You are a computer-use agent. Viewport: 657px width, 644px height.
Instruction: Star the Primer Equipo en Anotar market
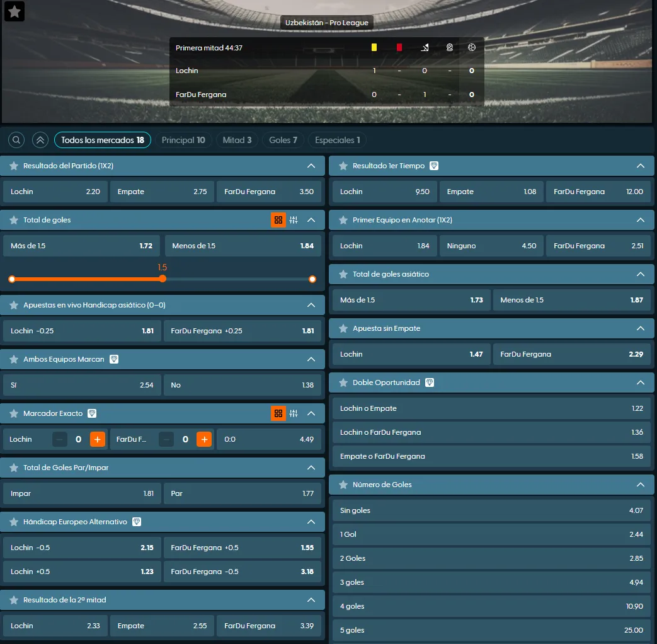343,220
